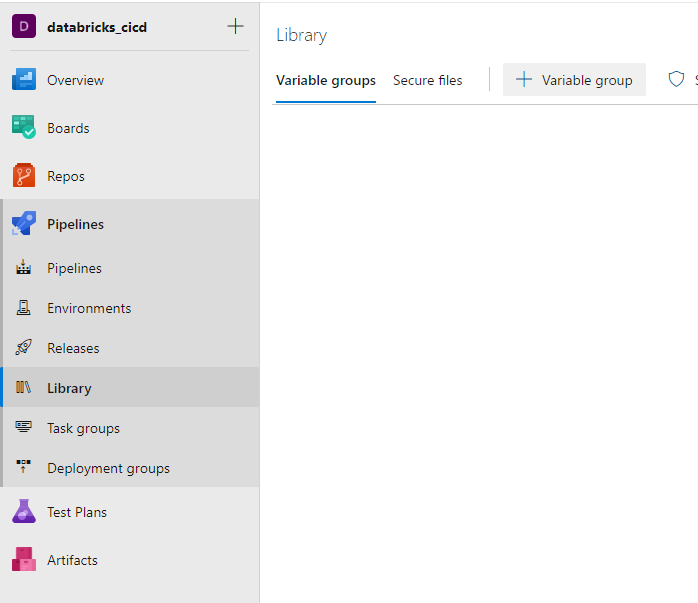
Task: Switch to the Variable groups tab
Action: click(x=325, y=81)
